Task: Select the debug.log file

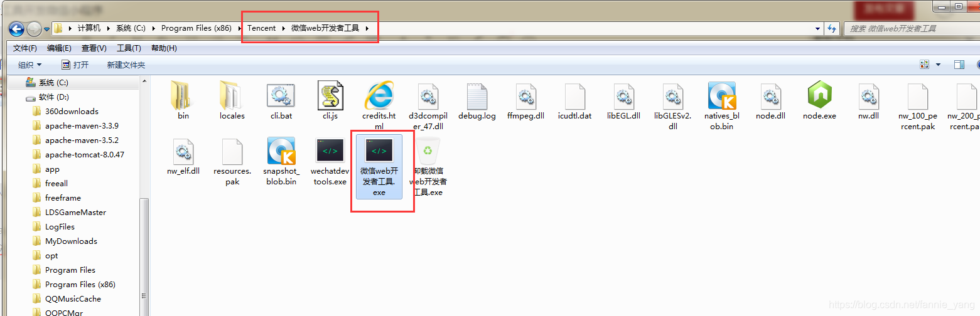Action: (x=477, y=100)
